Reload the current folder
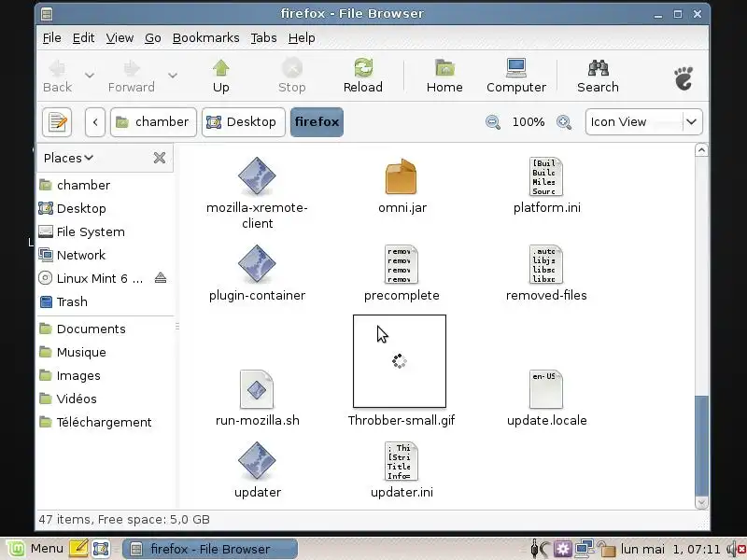The height and width of the screenshot is (560, 747). pyautogui.click(x=363, y=76)
